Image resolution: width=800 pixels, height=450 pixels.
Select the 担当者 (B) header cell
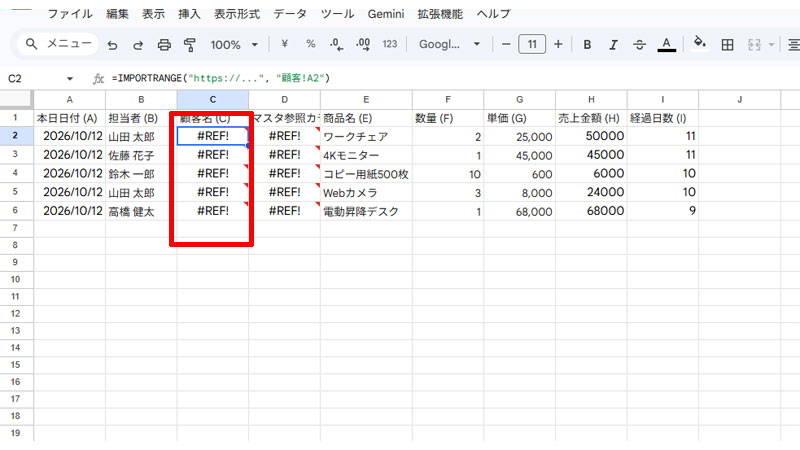pos(141,118)
